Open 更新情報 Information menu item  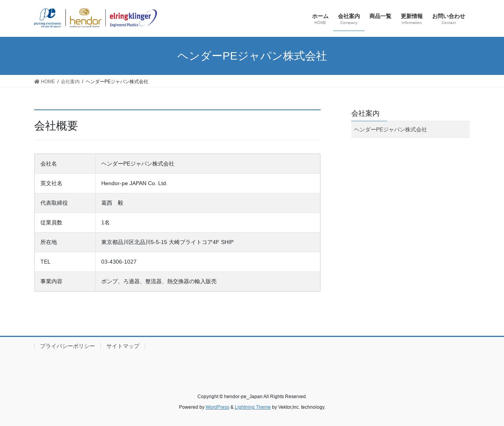point(412,18)
